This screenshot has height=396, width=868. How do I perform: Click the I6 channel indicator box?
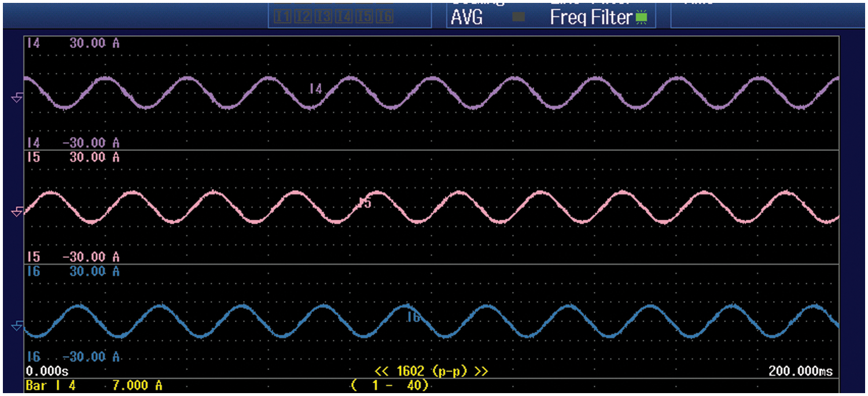click(384, 17)
